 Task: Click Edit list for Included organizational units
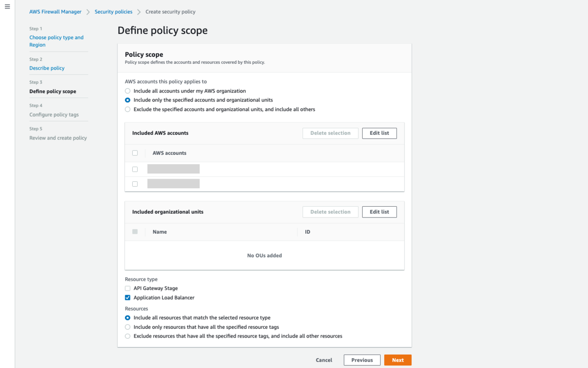click(x=379, y=212)
